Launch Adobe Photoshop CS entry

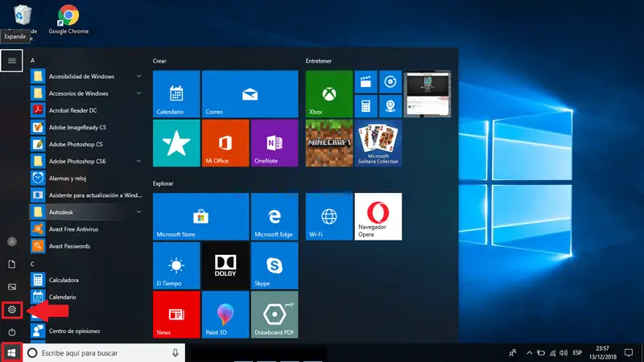click(86, 144)
